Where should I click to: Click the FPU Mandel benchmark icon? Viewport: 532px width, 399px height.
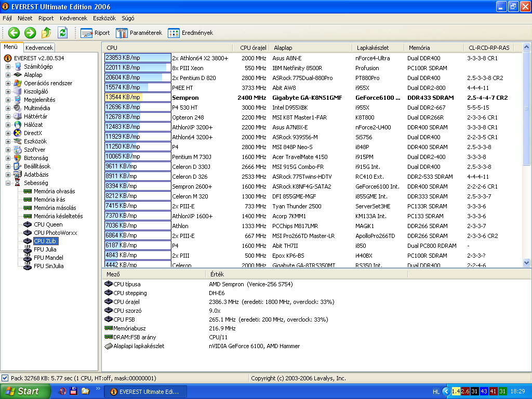click(28, 258)
